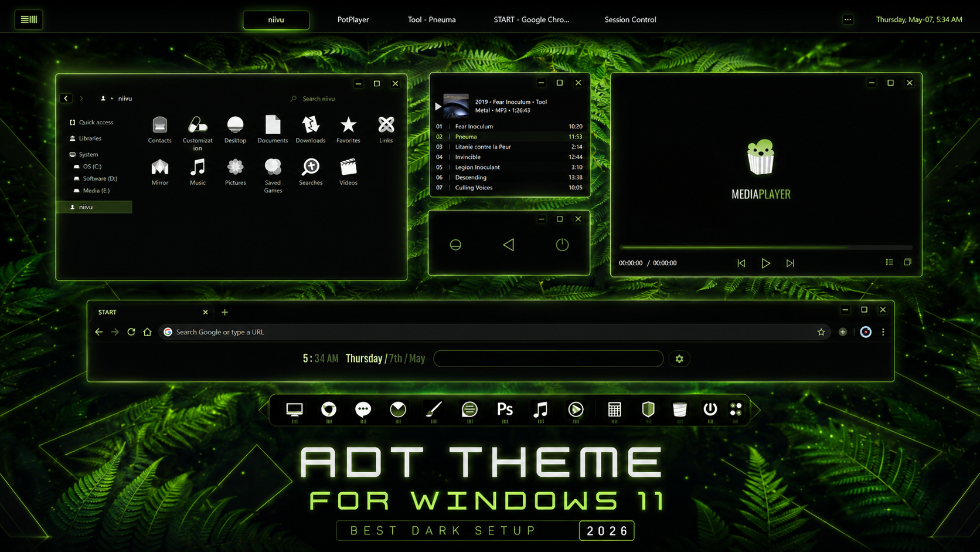Play media in the media player

coord(765,263)
